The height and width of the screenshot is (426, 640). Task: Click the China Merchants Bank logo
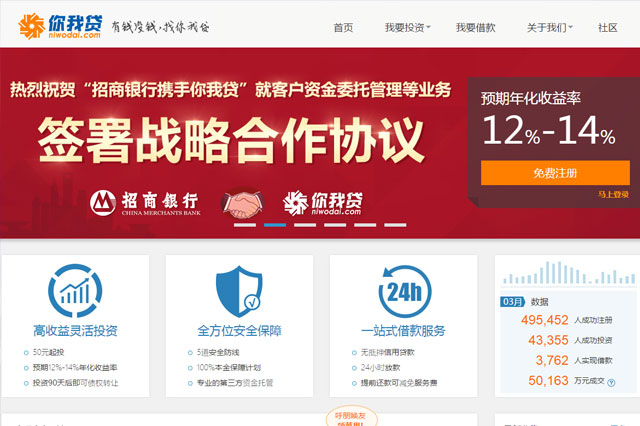click(x=145, y=203)
